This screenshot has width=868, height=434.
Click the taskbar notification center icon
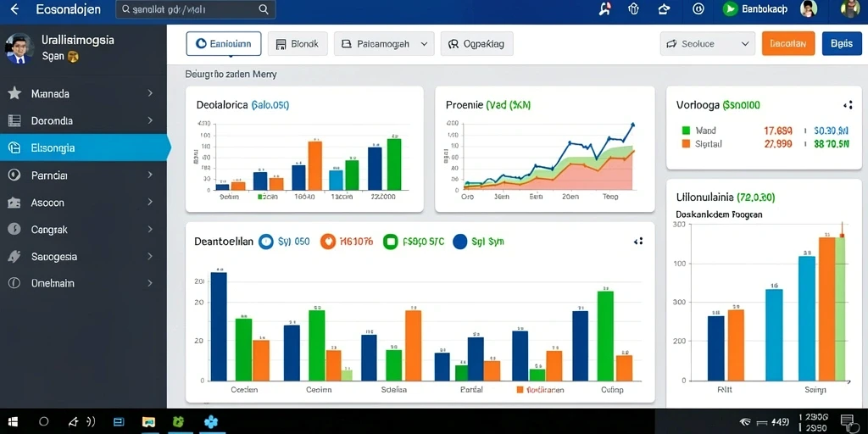pos(847,422)
